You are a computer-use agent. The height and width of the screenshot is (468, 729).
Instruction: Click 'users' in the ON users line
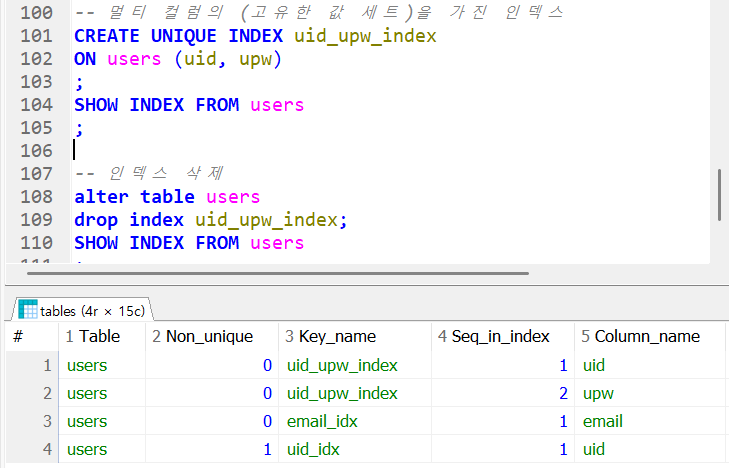pos(134,59)
